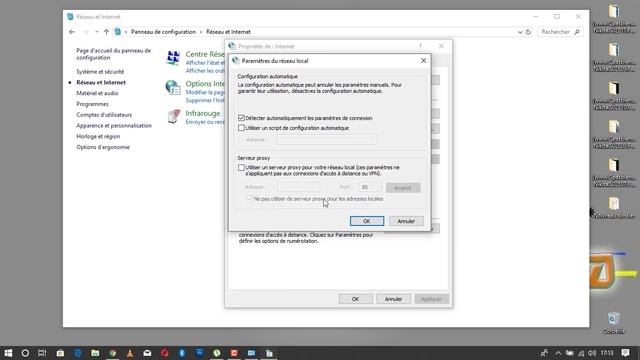Open the Mail app from taskbar
This screenshot has height=360, width=640.
click(147, 353)
